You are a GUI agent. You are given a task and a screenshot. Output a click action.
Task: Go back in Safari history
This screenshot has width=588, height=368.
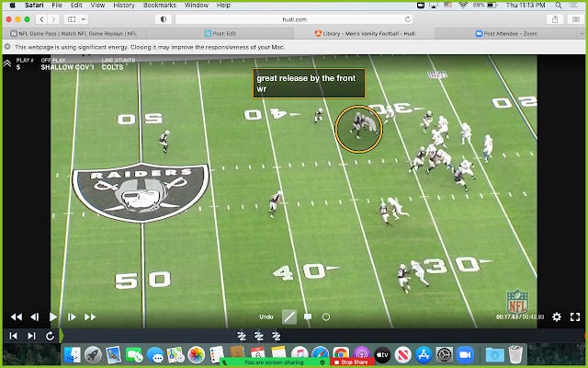41,19
